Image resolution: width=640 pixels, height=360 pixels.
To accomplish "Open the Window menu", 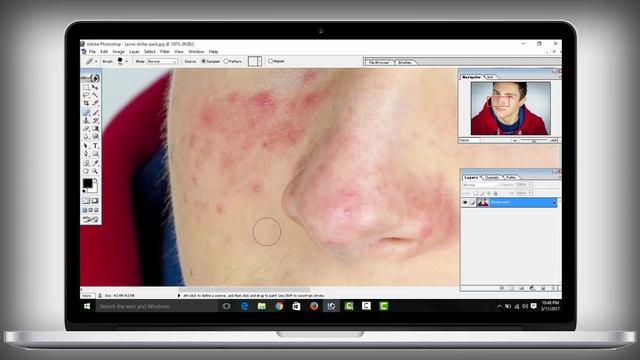I will (x=196, y=52).
